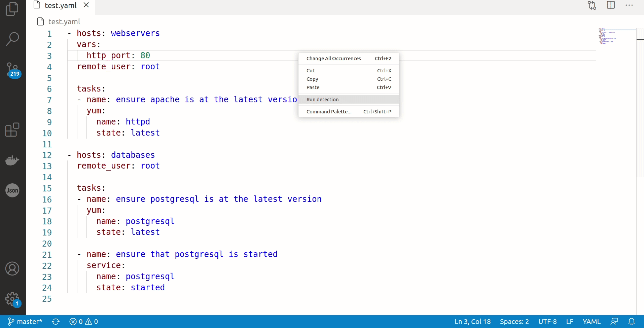Click 'apache' on line 7
Image resolution: width=644 pixels, height=328 pixels.
[165, 100]
